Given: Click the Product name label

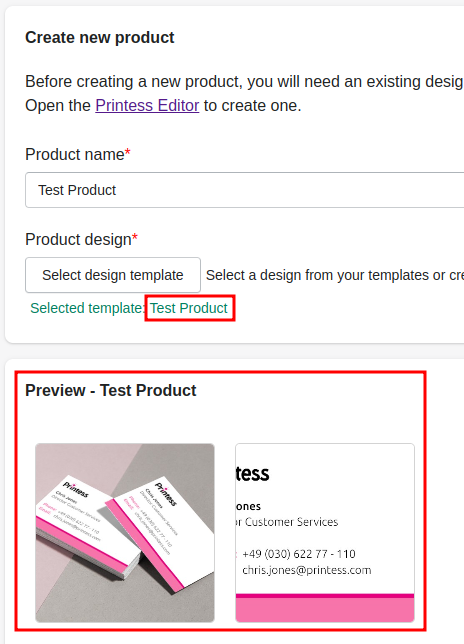Looking at the screenshot, I should coord(75,154).
